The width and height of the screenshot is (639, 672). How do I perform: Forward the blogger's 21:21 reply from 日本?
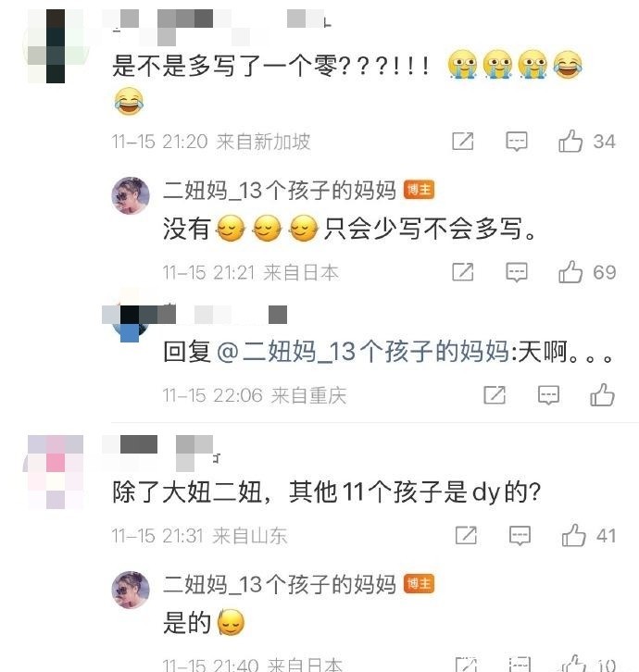tap(463, 272)
